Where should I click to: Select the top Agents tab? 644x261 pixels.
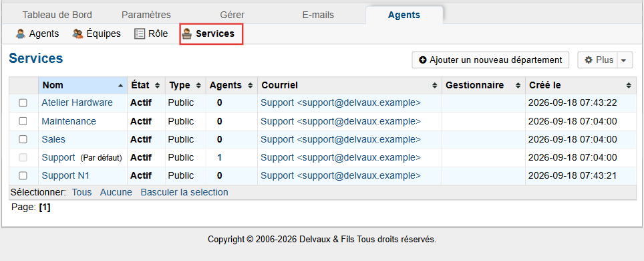[404, 15]
